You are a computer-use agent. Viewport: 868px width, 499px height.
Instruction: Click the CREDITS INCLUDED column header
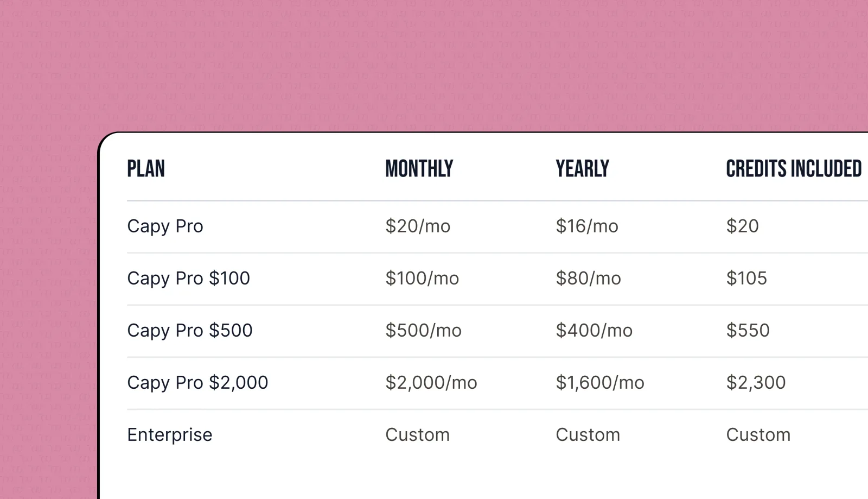coord(794,169)
